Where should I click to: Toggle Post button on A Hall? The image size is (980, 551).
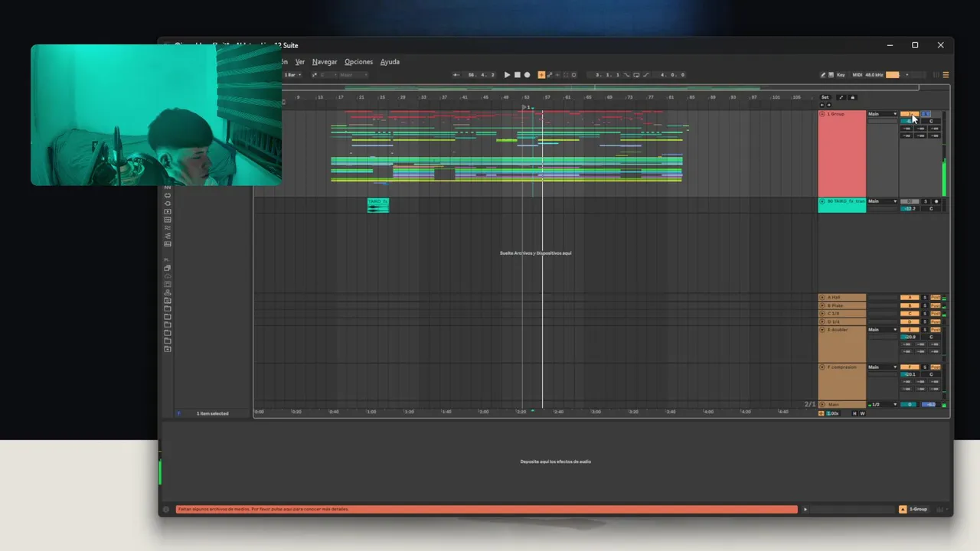[936, 298]
